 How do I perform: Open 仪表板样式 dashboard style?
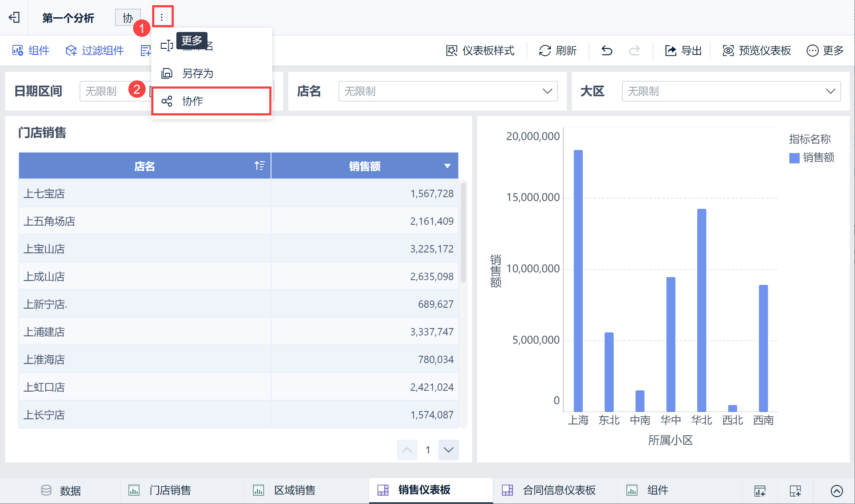(x=480, y=51)
